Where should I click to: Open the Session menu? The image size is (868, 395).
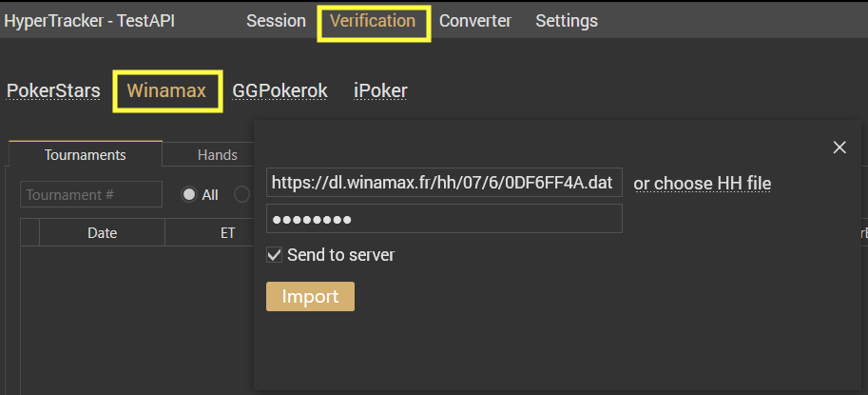click(x=276, y=21)
